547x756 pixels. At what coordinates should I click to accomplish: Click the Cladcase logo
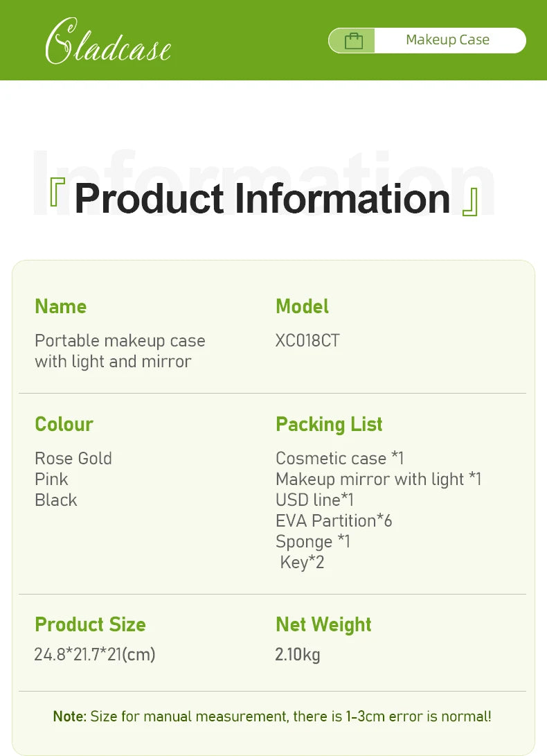(108, 43)
